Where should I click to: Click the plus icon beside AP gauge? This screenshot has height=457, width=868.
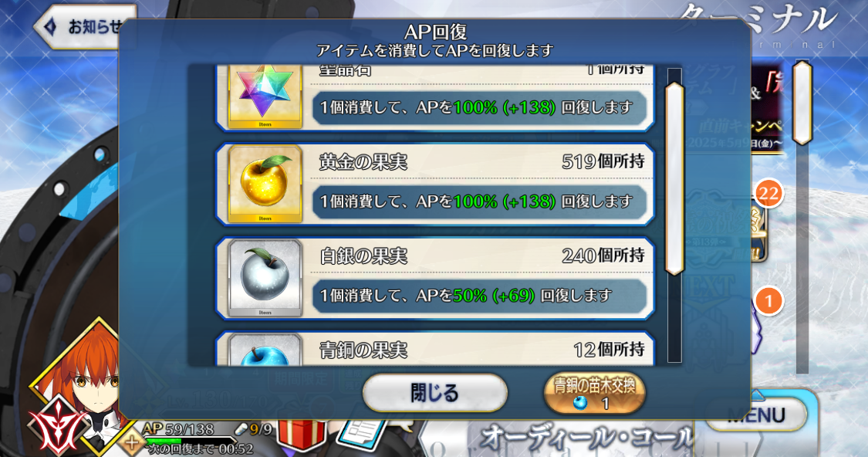(132, 444)
